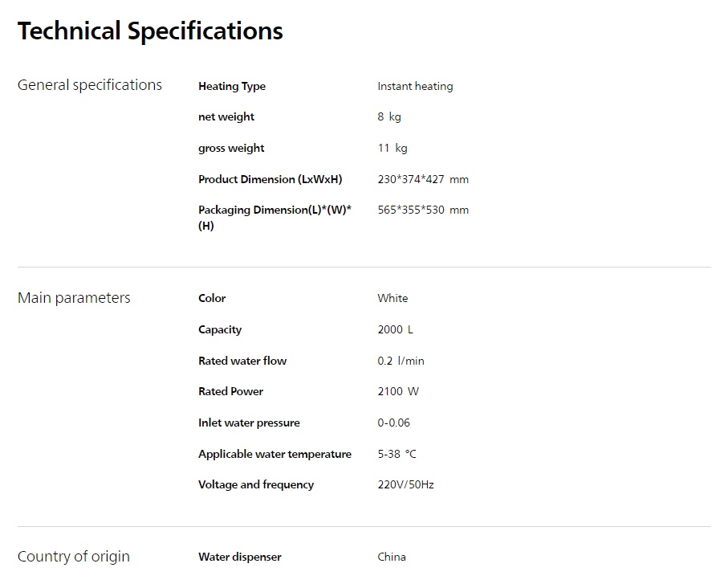
Task: Click the net weight label
Action: [x=226, y=116]
